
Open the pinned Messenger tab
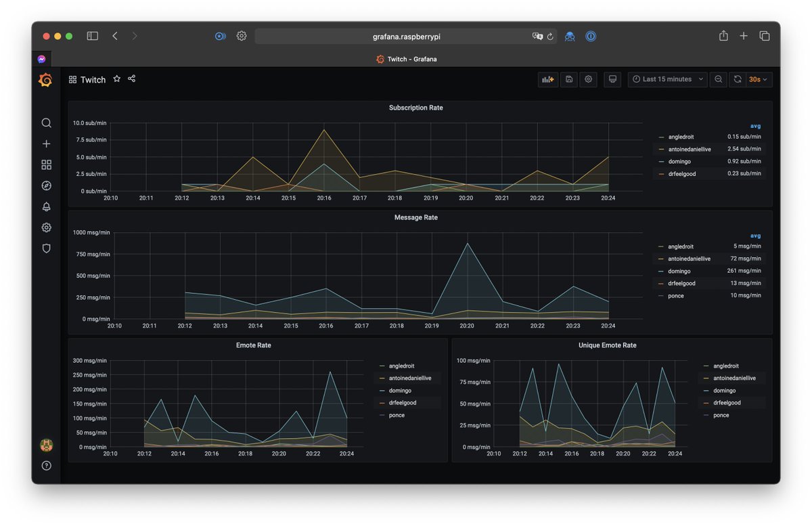[x=42, y=59]
